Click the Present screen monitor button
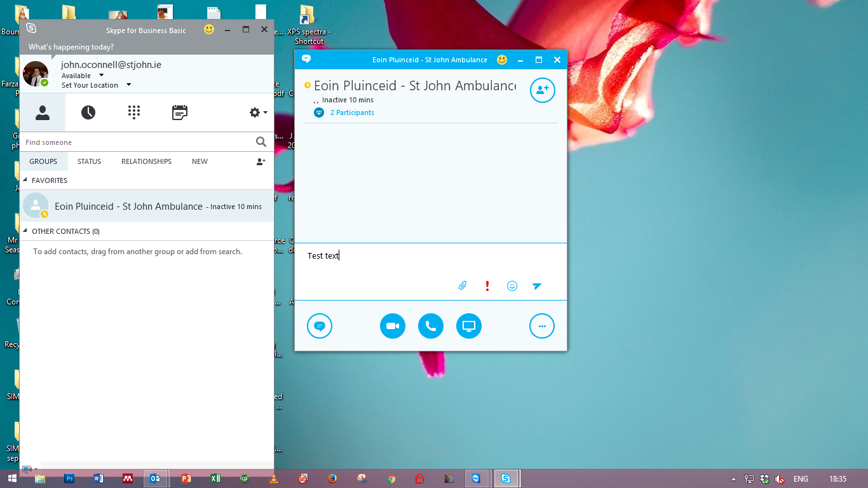 click(x=469, y=327)
